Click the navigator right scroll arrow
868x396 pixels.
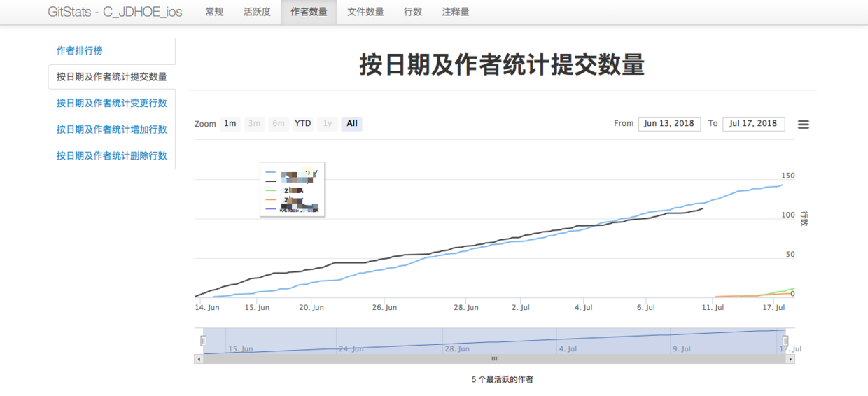point(790,359)
